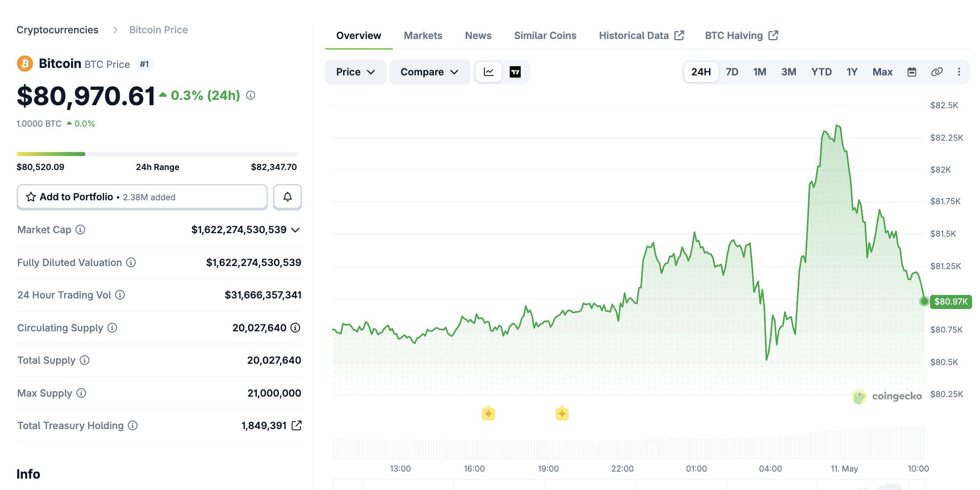Image resolution: width=980 pixels, height=490 pixels.
Task: Open the calendar date range picker
Action: point(912,72)
